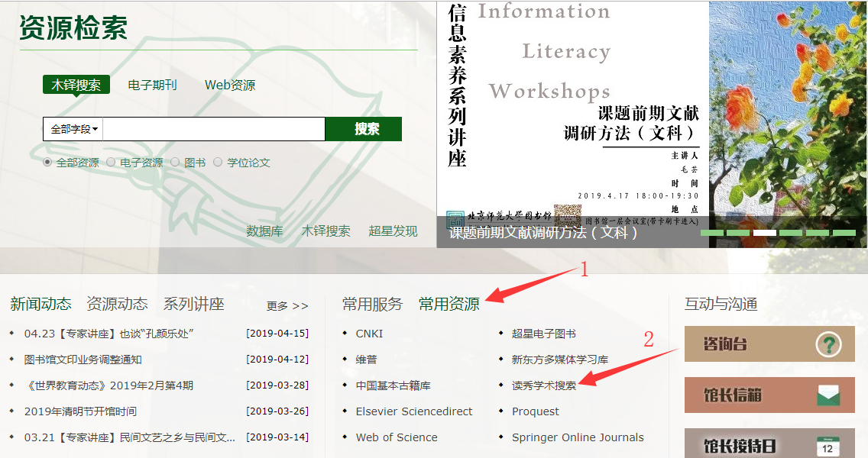This screenshot has height=458, width=868.
Task: Click the date [2019-03-14]
Action: (277, 437)
